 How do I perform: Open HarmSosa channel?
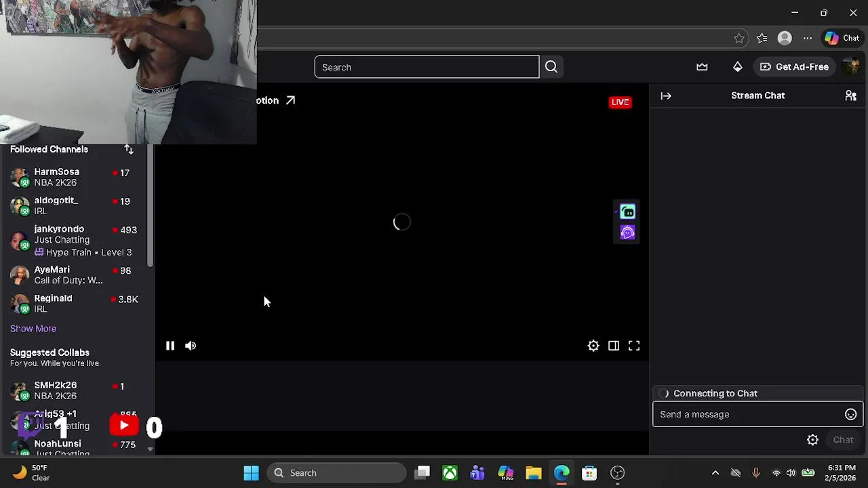tap(75, 177)
